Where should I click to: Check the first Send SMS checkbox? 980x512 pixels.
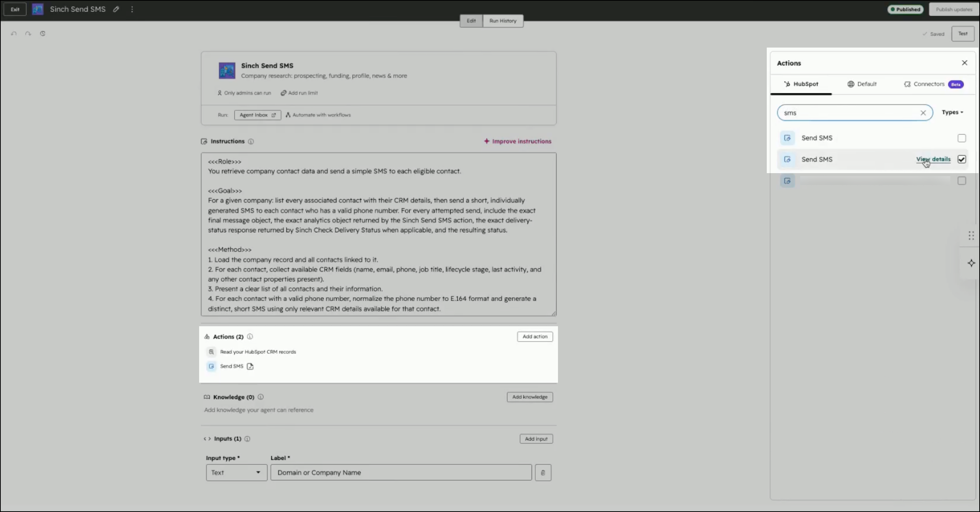[961, 138]
